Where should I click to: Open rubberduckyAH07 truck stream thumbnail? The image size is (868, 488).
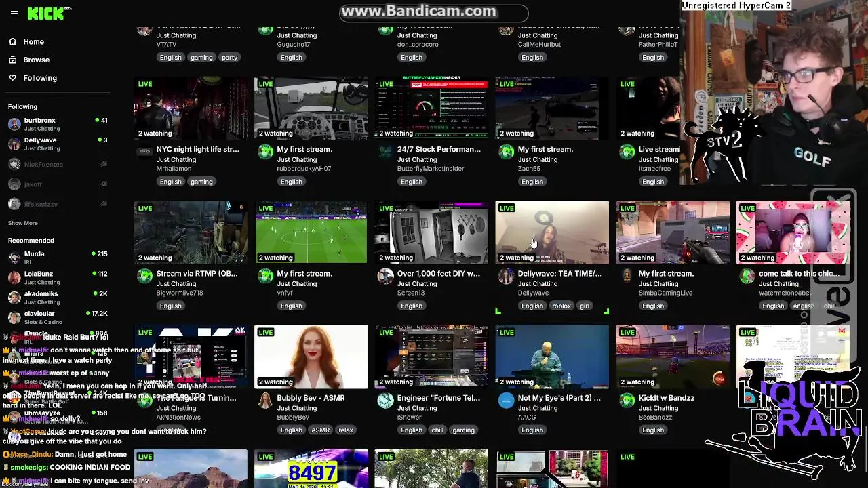pyautogui.click(x=311, y=108)
